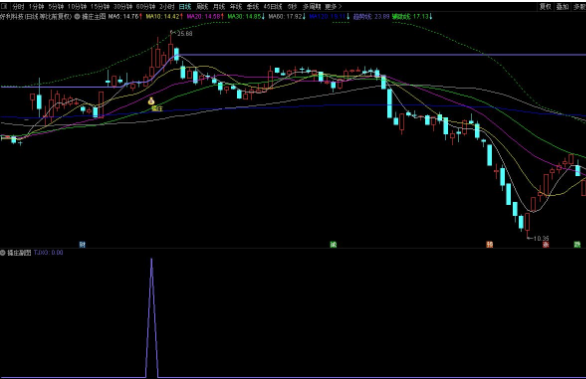
Task: Switch to the 分时 intraday view
Action: (x=18, y=6)
